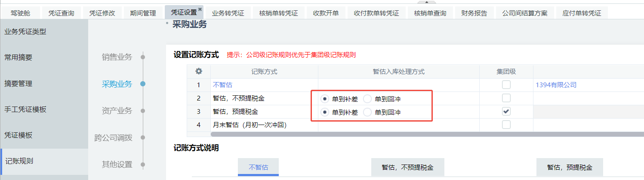Click the timeline dot beside 其他设置
The width and height of the screenshot is (644, 180).
click(143, 165)
